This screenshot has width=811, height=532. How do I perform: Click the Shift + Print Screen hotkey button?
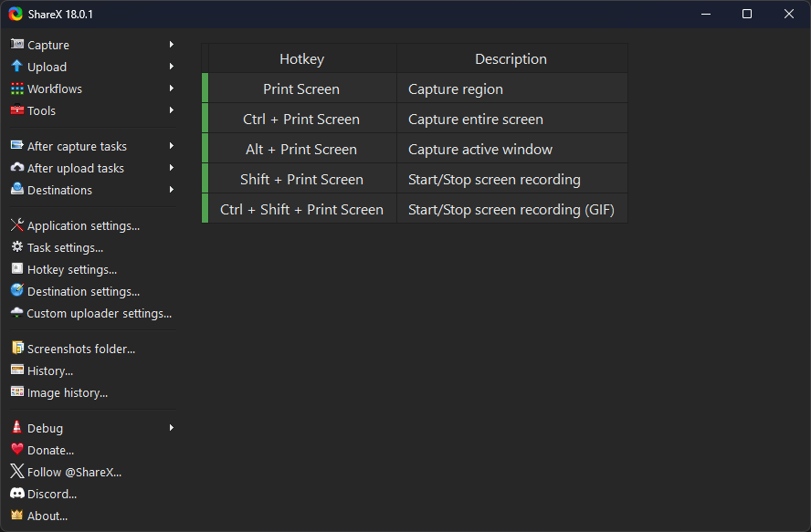(x=300, y=179)
